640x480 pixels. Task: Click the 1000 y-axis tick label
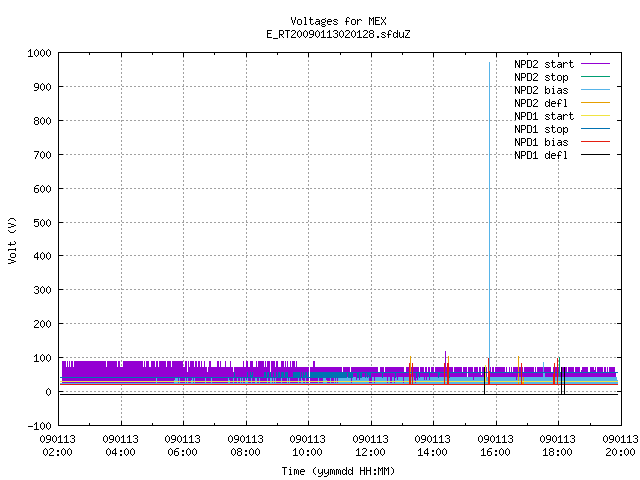tap(39, 53)
